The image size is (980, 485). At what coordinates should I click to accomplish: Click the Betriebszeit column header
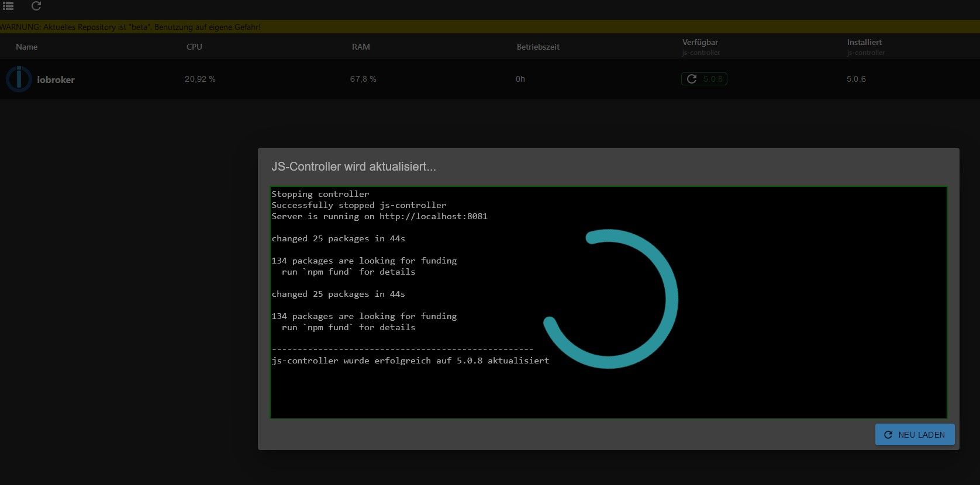coord(538,47)
